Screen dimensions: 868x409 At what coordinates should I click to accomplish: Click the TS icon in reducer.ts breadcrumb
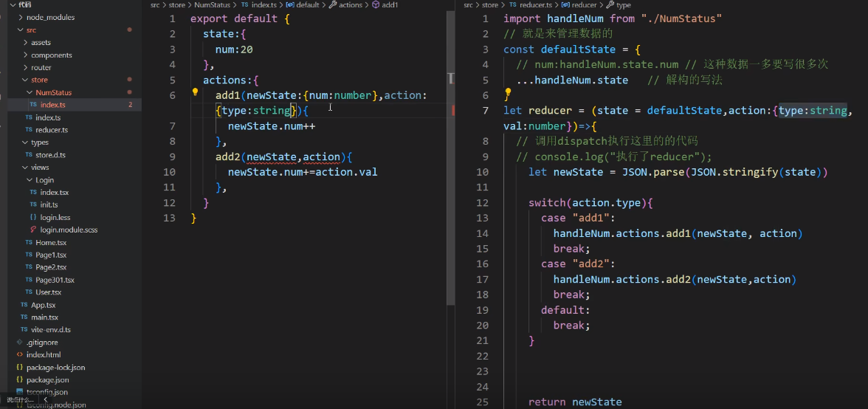[512, 5]
